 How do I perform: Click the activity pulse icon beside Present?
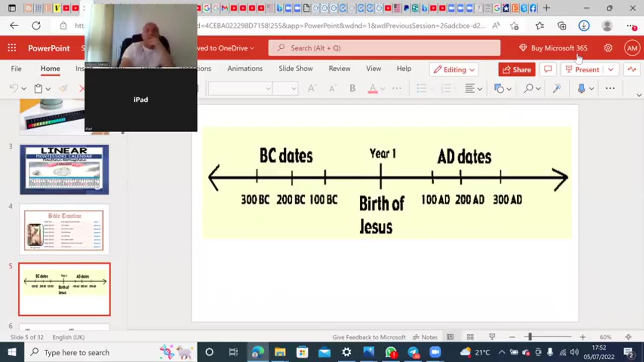click(632, 69)
